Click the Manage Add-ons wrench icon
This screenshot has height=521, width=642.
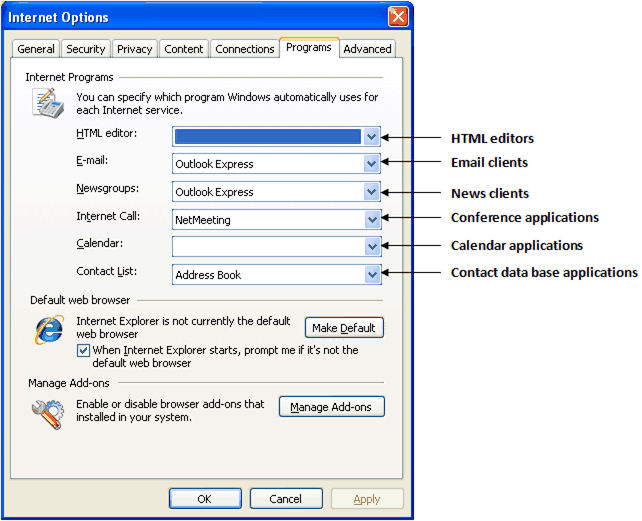point(47,413)
